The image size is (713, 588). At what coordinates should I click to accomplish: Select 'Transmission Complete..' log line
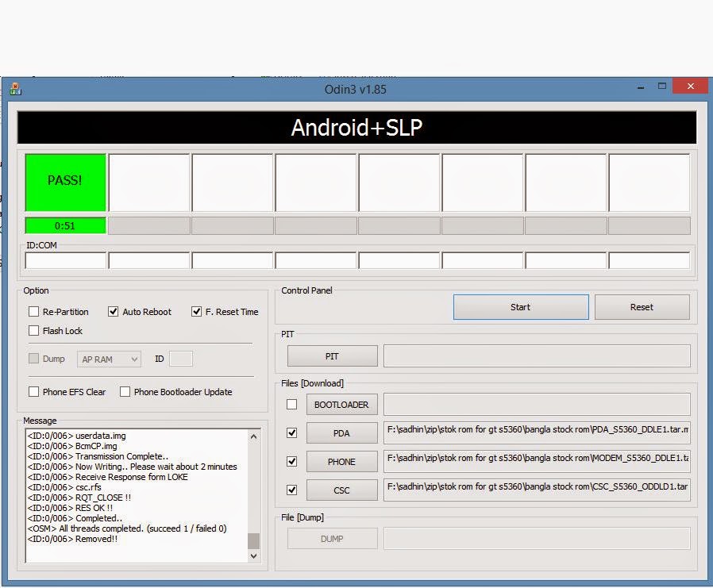(98, 456)
